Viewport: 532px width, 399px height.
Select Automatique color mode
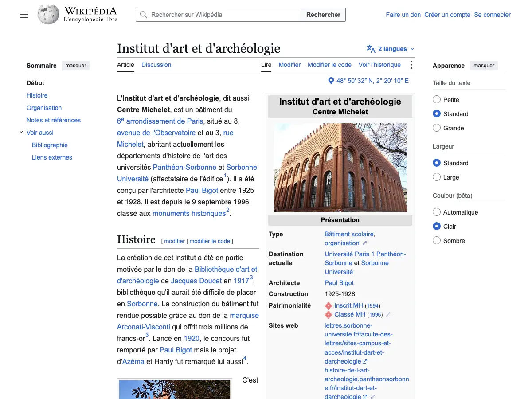coord(437,212)
